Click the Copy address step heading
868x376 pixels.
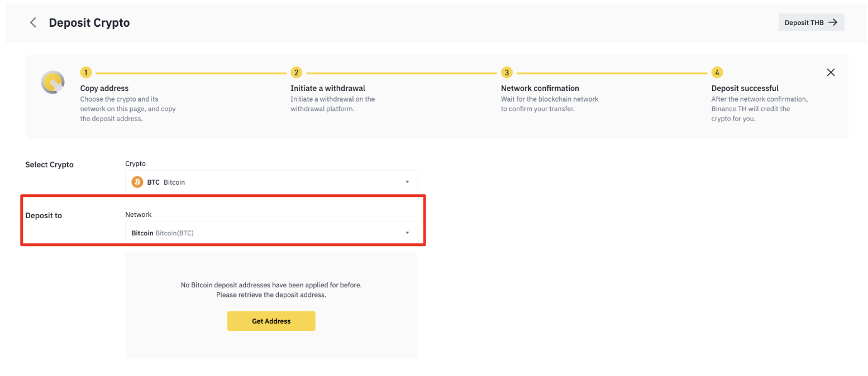coord(104,88)
